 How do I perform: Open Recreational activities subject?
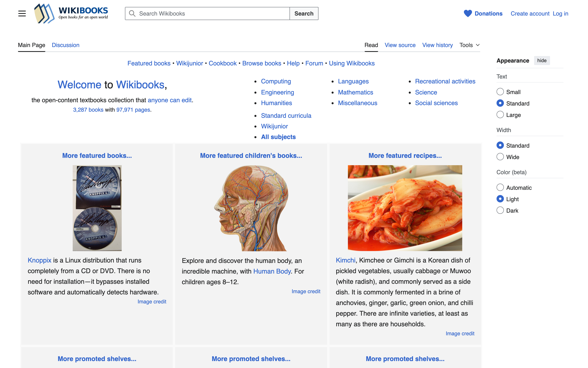445,81
